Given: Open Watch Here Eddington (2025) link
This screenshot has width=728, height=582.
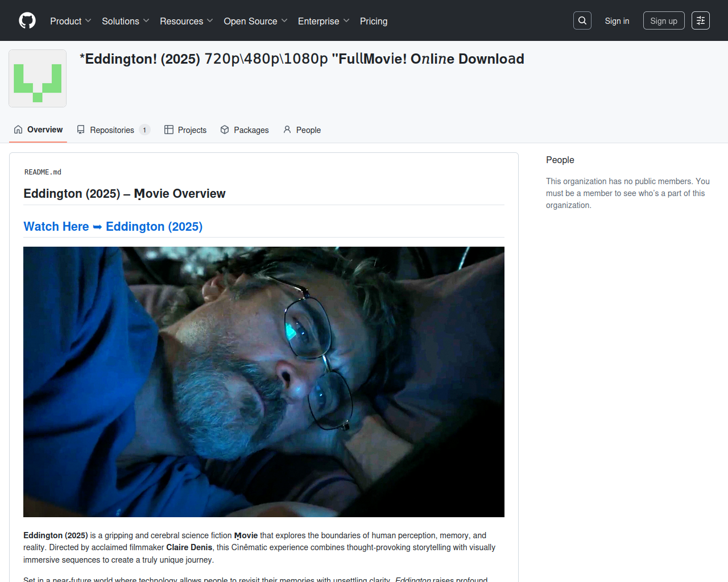Looking at the screenshot, I should tap(113, 226).
